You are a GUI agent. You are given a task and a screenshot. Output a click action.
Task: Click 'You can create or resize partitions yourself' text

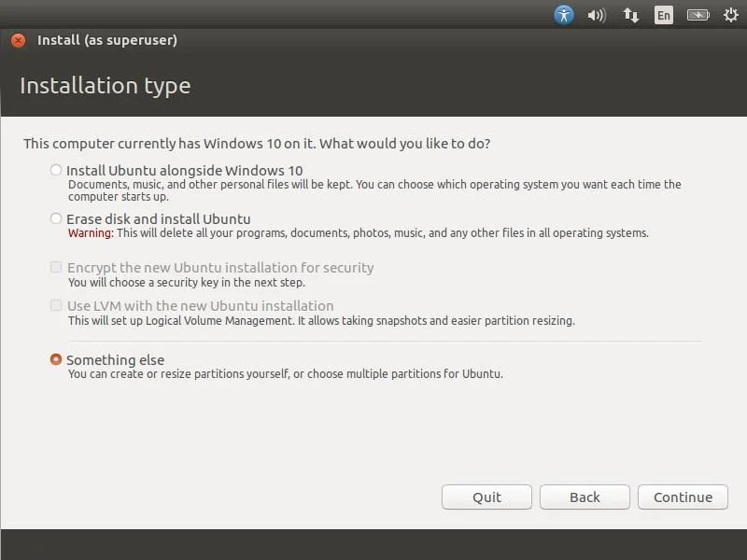pos(286,374)
